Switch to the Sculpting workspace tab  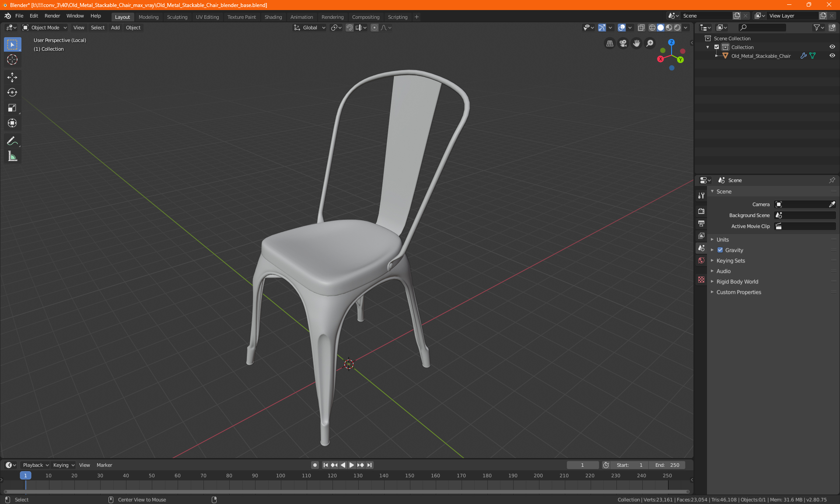[x=177, y=17]
